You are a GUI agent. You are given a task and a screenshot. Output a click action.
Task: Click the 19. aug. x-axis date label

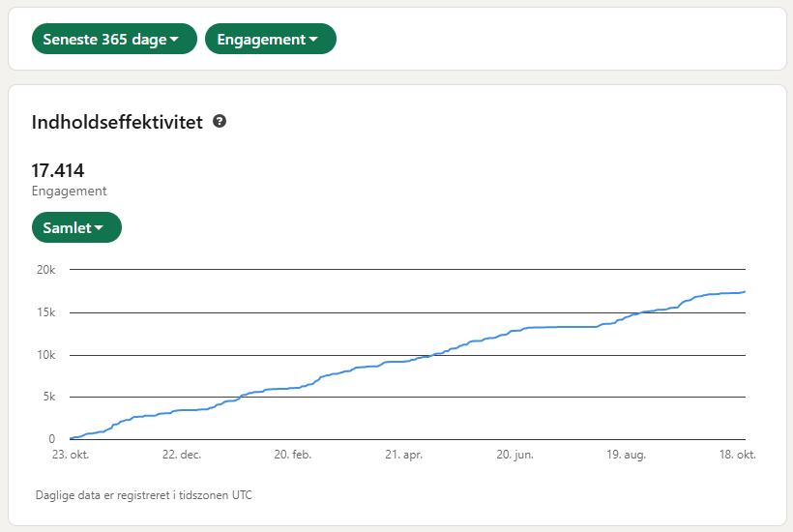pyautogui.click(x=626, y=454)
